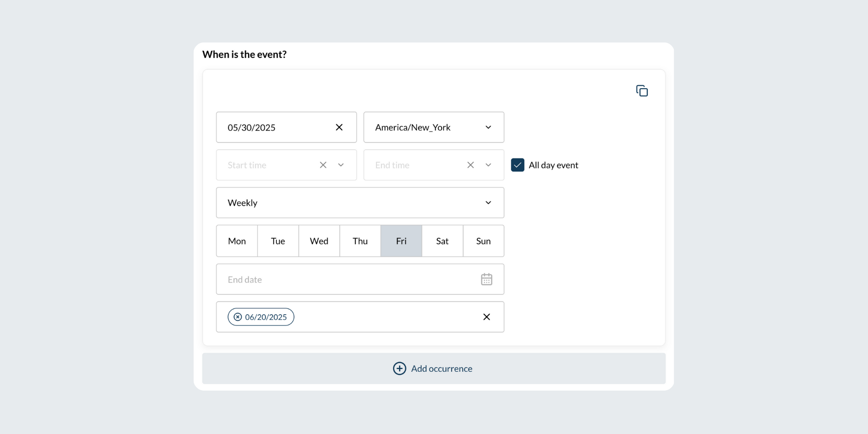Expand the Weekly recurrence dropdown
Image resolution: width=868 pixels, height=434 pixels.
tap(360, 203)
